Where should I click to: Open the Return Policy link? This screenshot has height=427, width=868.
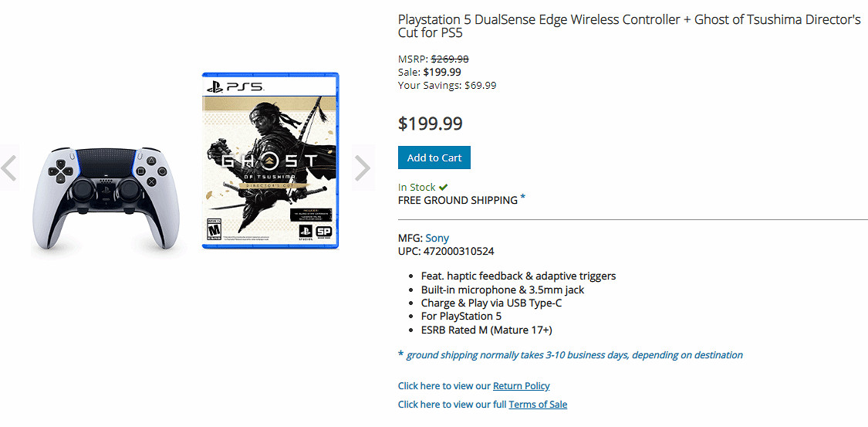pos(521,385)
